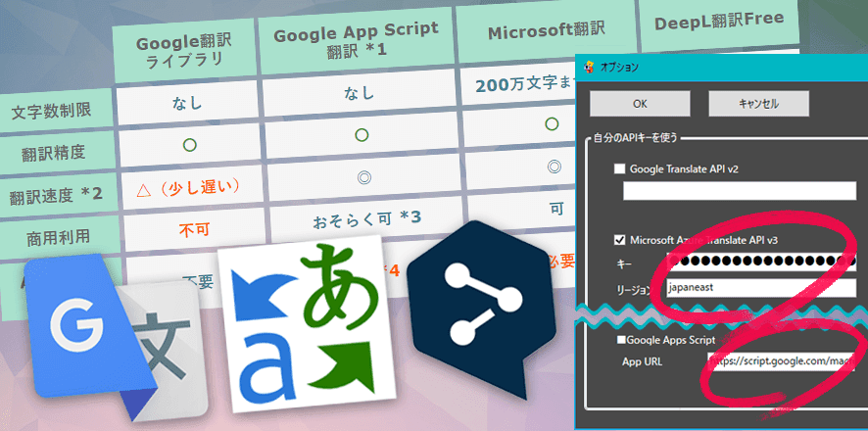Click the OK button in the options dialog
Image resolution: width=868 pixels, height=431 pixels.
click(640, 104)
